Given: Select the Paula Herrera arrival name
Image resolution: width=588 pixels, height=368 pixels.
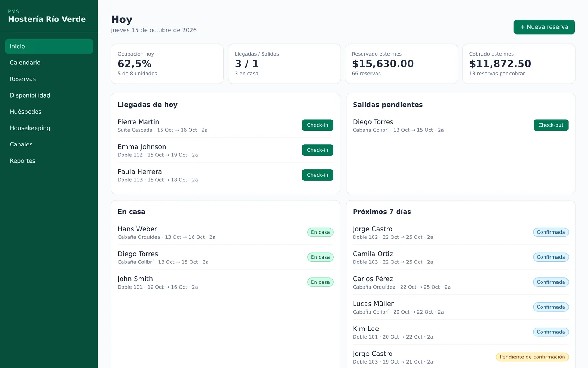Looking at the screenshot, I should [x=140, y=172].
